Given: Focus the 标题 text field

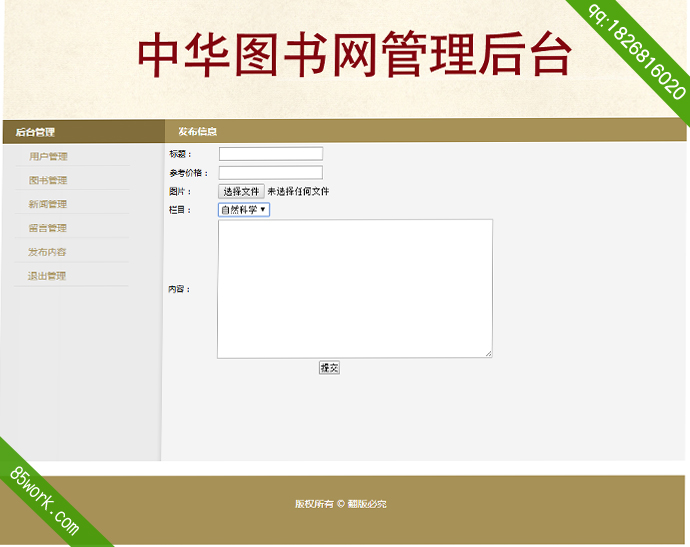Looking at the screenshot, I should [270, 154].
